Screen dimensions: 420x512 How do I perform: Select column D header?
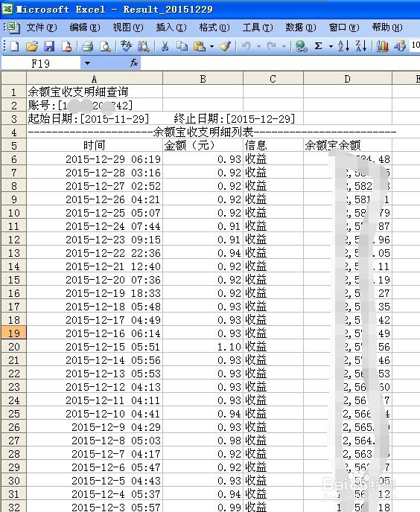click(348, 79)
